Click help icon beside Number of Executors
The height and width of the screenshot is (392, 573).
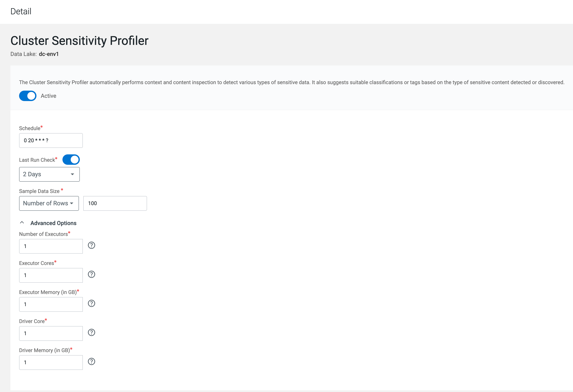pos(92,245)
